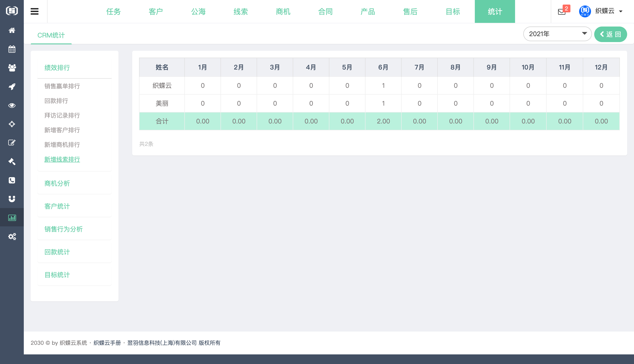Screen dimensions: 634x364
Task: Open the mail notifications with badge 2
Action: [561, 11]
